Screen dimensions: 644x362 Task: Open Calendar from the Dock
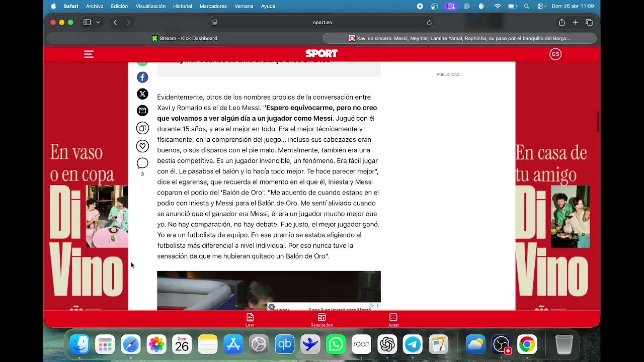pyautogui.click(x=182, y=344)
